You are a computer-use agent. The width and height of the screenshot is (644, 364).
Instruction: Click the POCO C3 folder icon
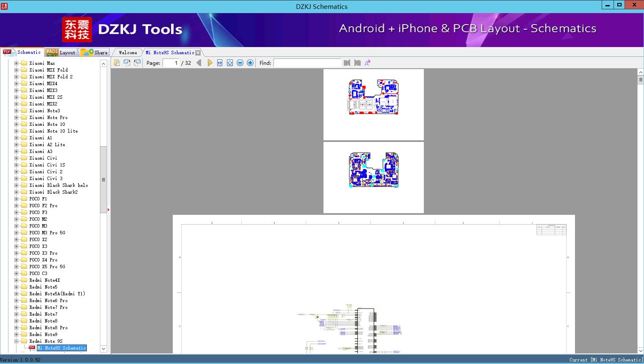[x=24, y=273]
